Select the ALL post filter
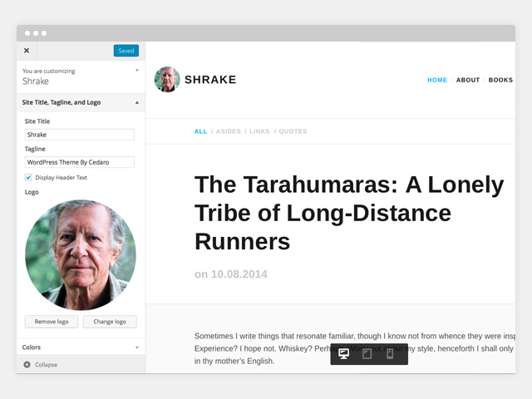 point(200,131)
